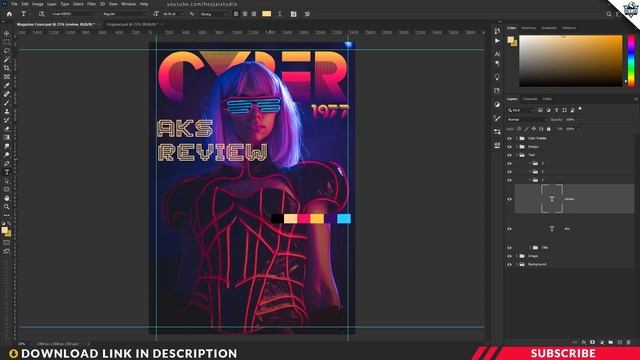The height and width of the screenshot is (360, 640).
Task: Select the History Brush tool
Action: point(7,120)
